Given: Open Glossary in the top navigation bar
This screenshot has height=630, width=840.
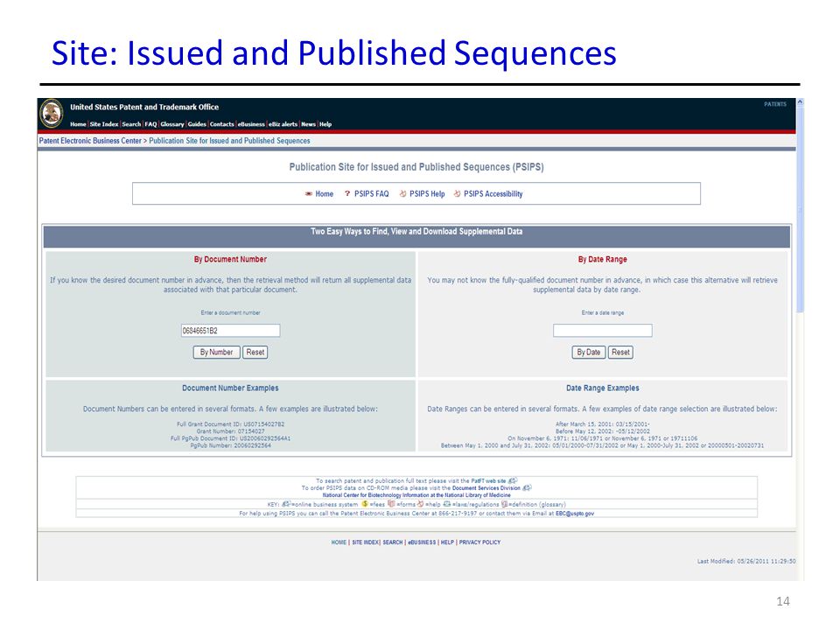Looking at the screenshot, I should pyautogui.click(x=172, y=124).
